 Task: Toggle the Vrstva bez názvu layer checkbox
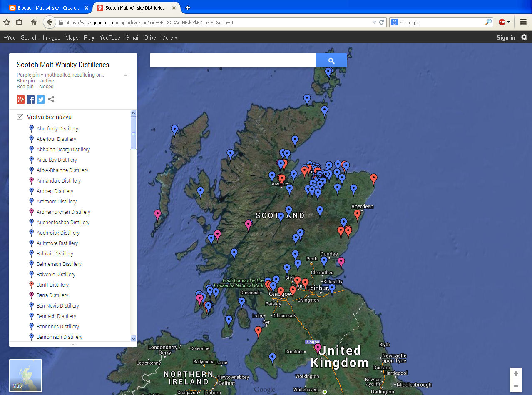coord(20,117)
